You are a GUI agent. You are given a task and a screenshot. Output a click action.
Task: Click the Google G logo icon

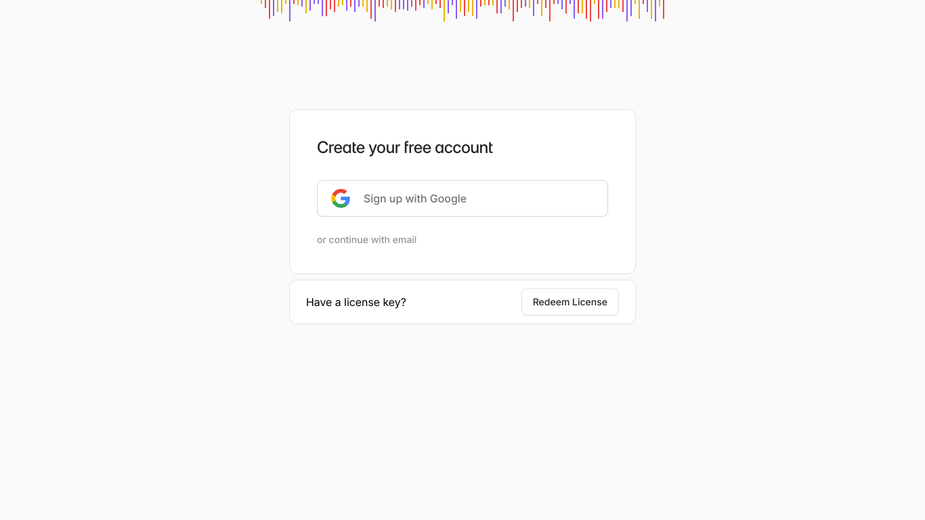340,198
